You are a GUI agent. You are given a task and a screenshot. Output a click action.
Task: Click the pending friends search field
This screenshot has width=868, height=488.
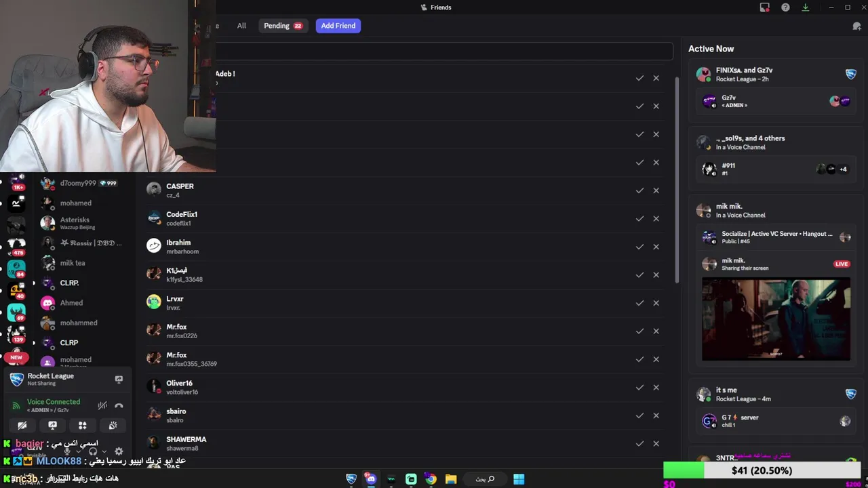(444, 52)
